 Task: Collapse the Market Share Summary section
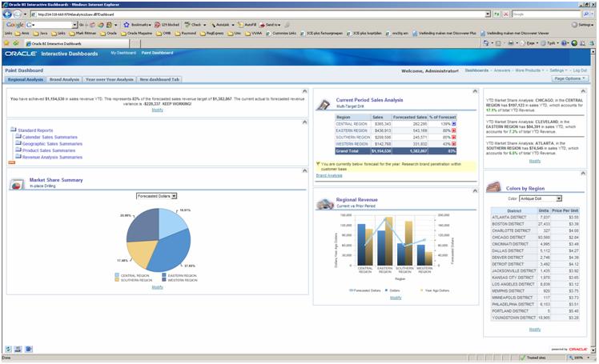304,170
